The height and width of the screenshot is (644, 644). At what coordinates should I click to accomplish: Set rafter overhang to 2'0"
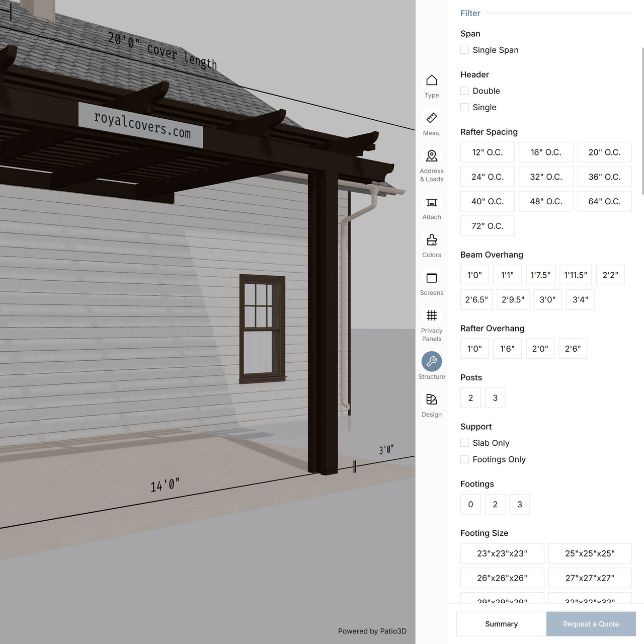[x=540, y=349]
